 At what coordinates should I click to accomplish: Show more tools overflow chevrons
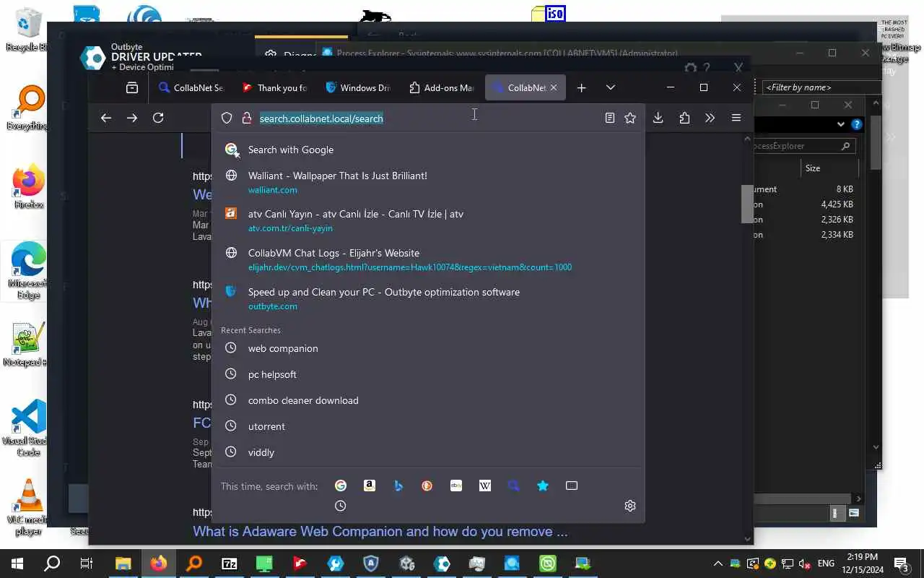click(710, 118)
